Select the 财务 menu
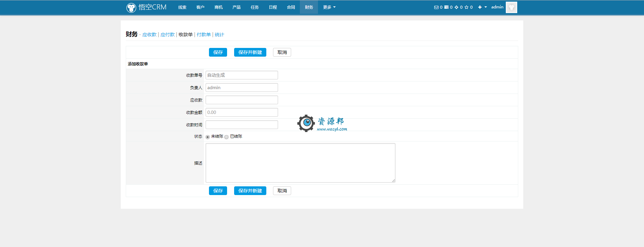644x247 pixels. pos(309,7)
